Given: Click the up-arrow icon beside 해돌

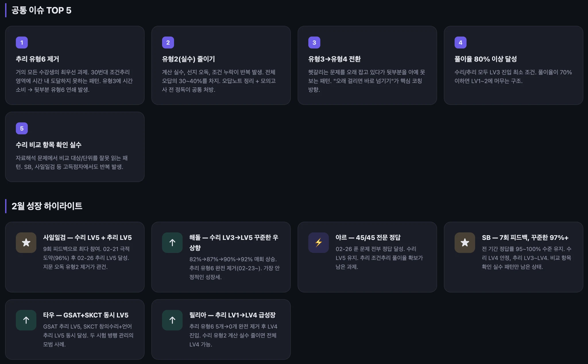Looking at the screenshot, I should tap(172, 243).
